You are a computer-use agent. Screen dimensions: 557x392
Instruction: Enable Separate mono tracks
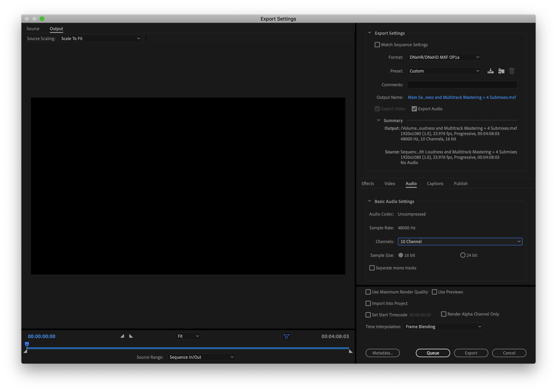click(x=372, y=268)
